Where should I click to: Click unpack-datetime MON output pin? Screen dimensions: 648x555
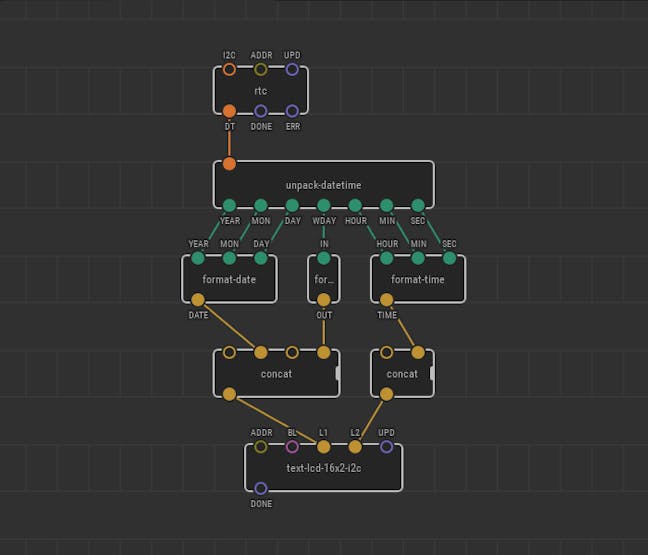coord(261,205)
